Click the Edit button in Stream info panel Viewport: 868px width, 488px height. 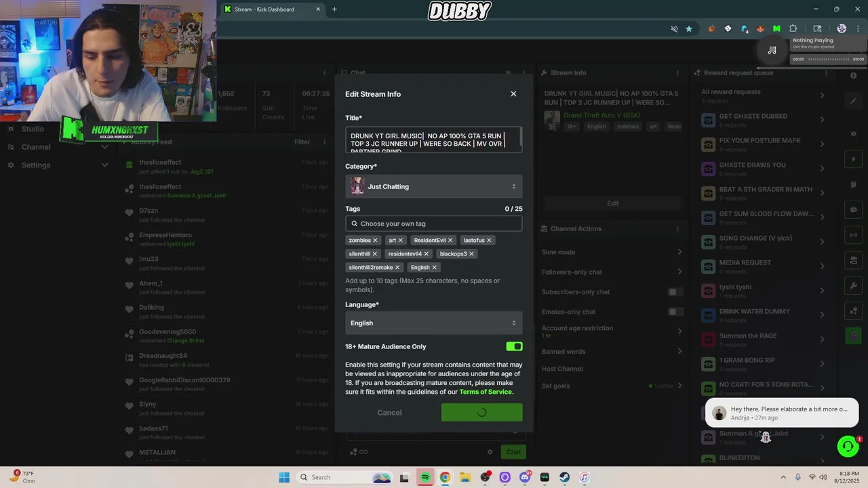(x=612, y=203)
